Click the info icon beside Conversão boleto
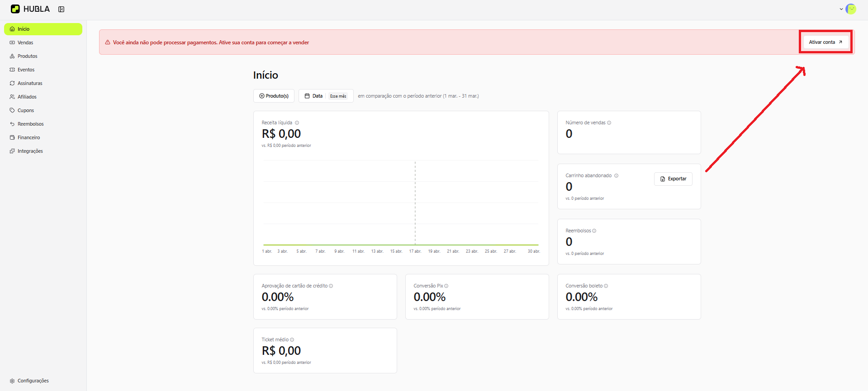The height and width of the screenshot is (391, 868). tap(606, 286)
